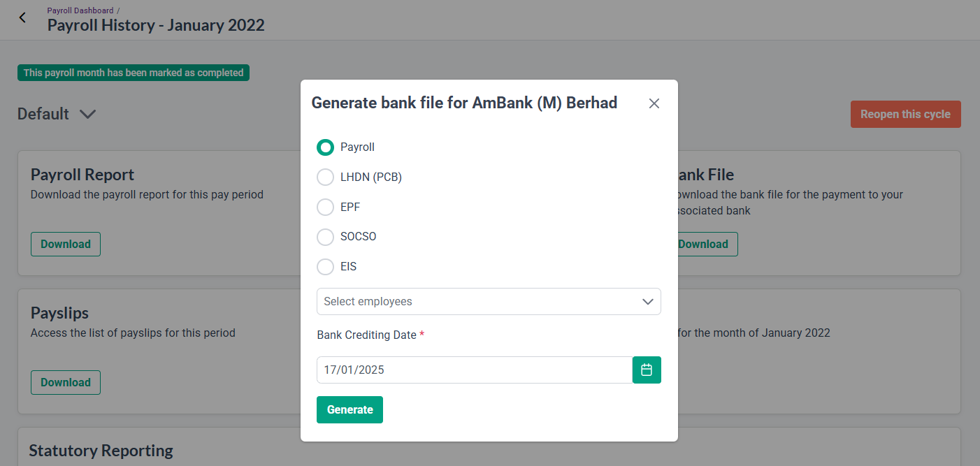Click the Bank Crediting Date field

click(x=475, y=370)
